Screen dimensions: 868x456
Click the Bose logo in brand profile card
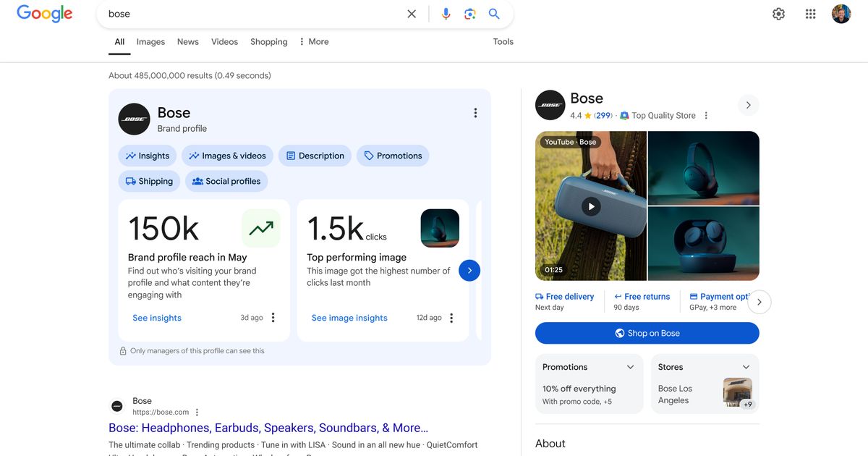134,119
